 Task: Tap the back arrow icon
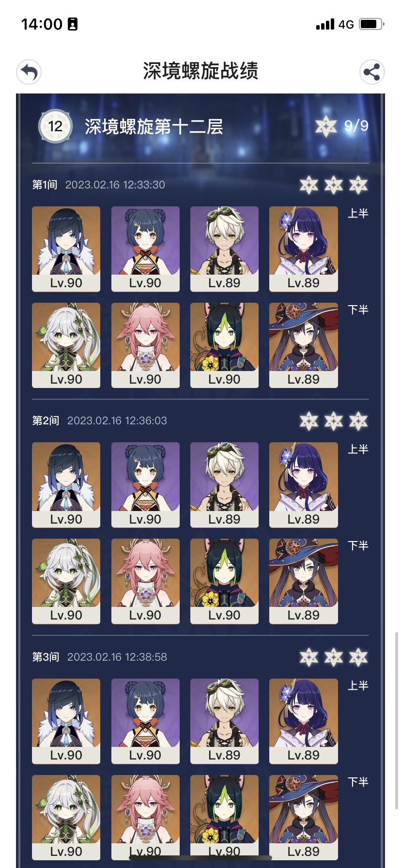click(x=29, y=72)
